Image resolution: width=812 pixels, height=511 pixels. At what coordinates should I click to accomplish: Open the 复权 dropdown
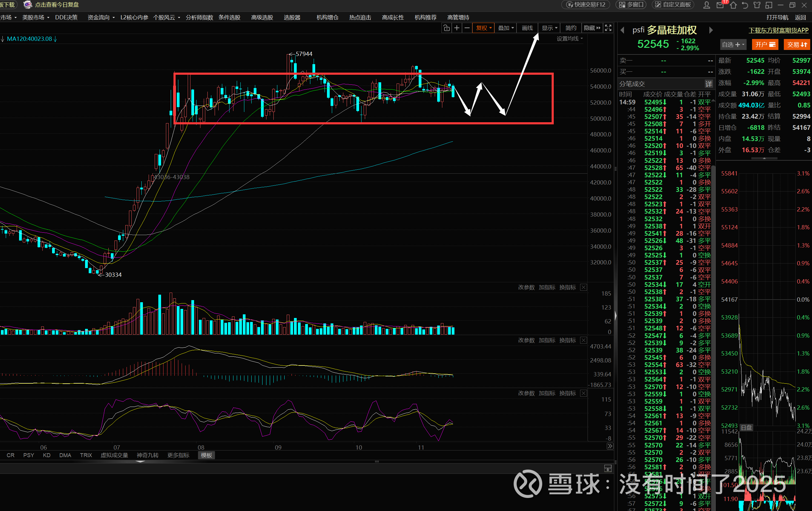[484, 28]
